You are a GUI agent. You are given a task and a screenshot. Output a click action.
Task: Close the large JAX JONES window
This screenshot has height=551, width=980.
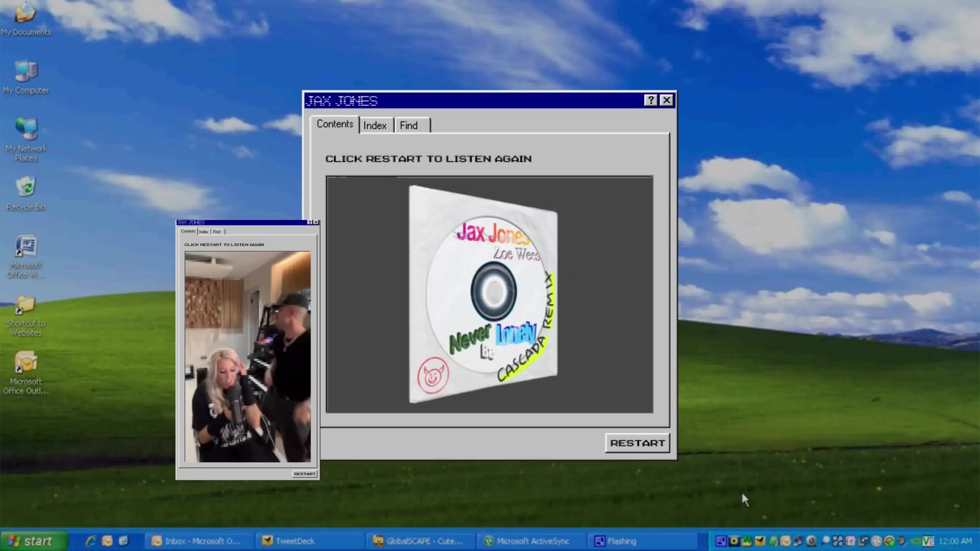(667, 100)
